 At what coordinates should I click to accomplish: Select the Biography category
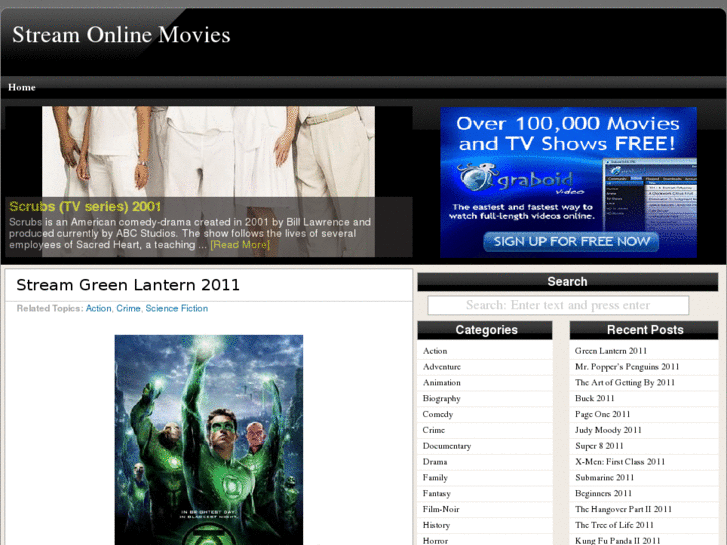tap(442, 398)
